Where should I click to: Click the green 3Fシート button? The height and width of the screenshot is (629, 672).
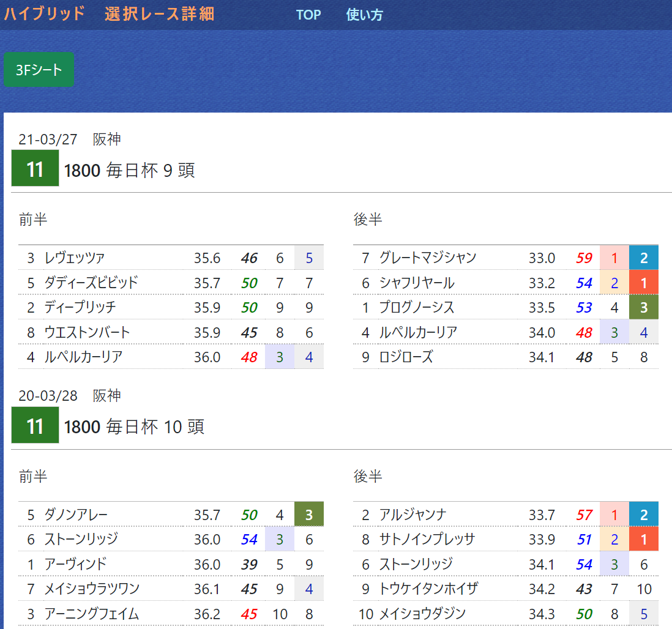(39, 69)
